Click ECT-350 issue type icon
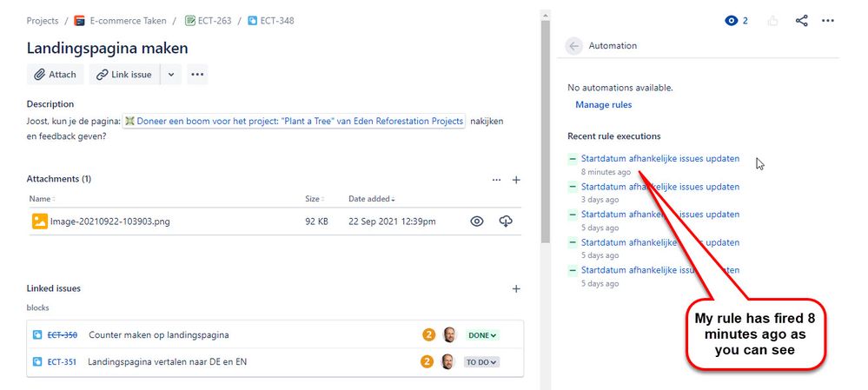Viewport: 868px width, 390px height. (37, 335)
